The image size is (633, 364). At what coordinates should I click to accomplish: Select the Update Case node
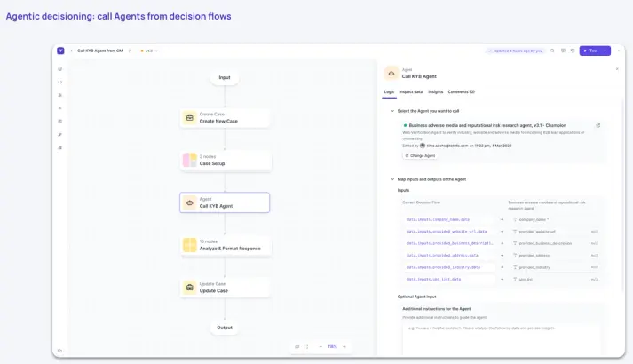(x=225, y=288)
